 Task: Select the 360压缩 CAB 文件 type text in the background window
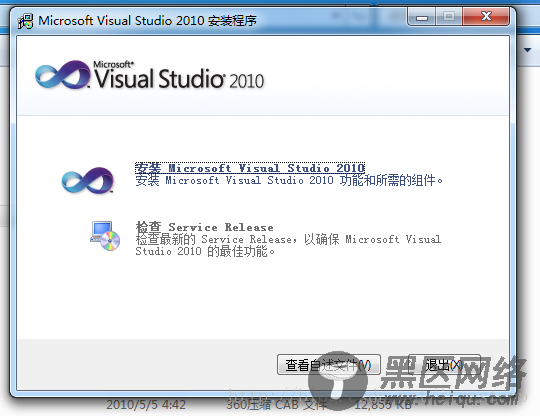[276, 405]
